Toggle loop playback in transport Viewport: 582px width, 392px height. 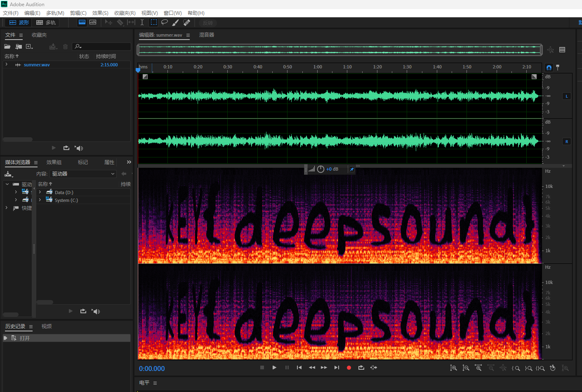click(x=361, y=367)
